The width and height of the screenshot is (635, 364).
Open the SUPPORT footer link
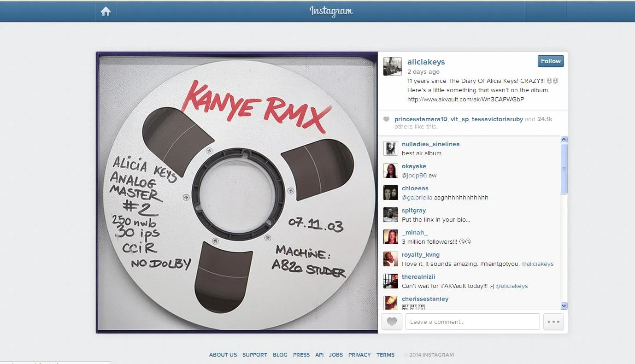[255, 355]
